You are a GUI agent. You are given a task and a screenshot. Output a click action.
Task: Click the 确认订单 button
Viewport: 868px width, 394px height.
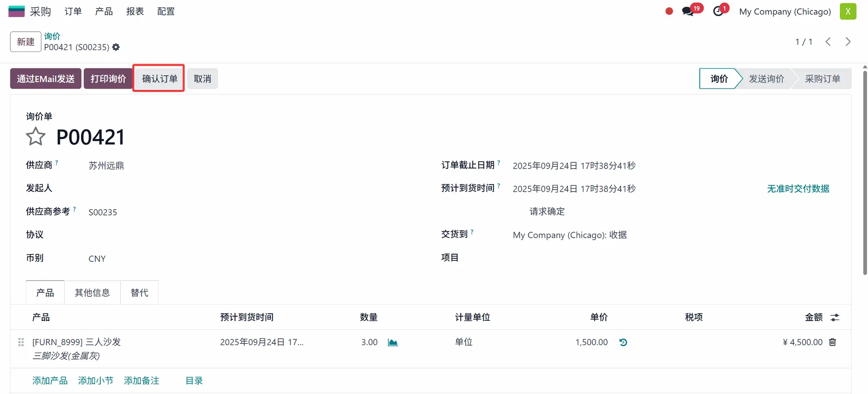click(x=159, y=79)
